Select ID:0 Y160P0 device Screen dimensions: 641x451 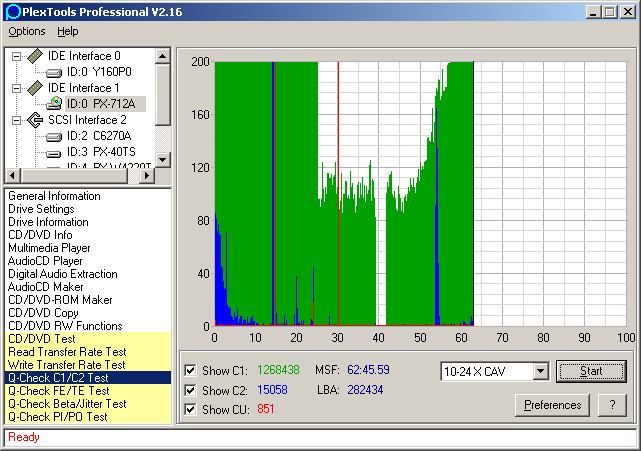click(99, 72)
